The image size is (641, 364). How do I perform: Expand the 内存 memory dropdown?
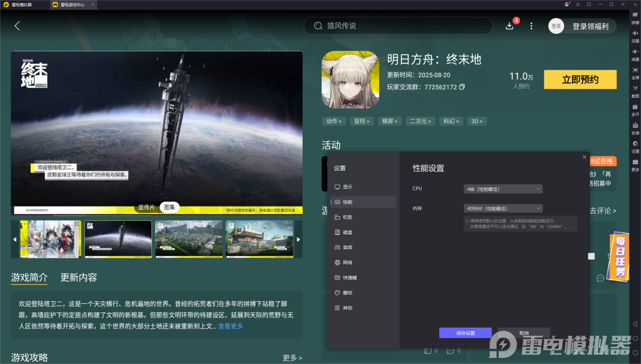503,208
